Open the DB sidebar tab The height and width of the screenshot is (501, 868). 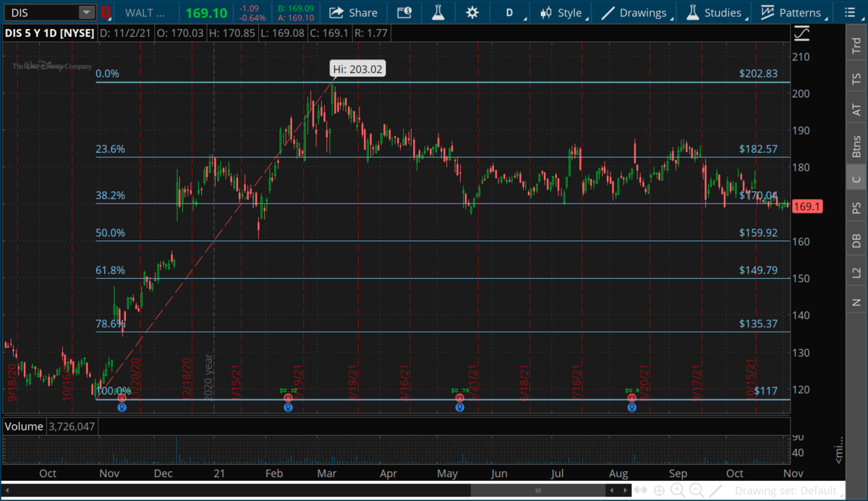point(856,241)
